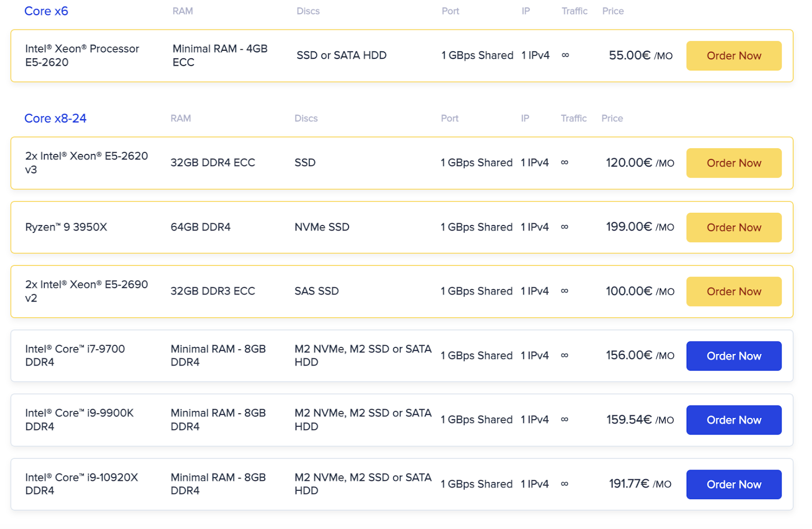The image size is (812, 529).
Task: Click the infinity symbol in the i7-9700 row
Action: 564,355
